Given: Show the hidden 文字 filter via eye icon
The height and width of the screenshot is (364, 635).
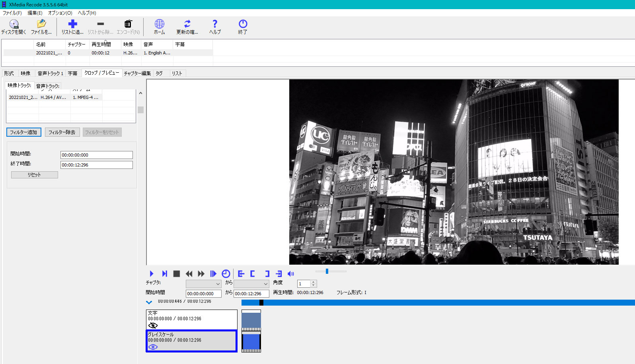Looking at the screenshot, I should [153, 325].
